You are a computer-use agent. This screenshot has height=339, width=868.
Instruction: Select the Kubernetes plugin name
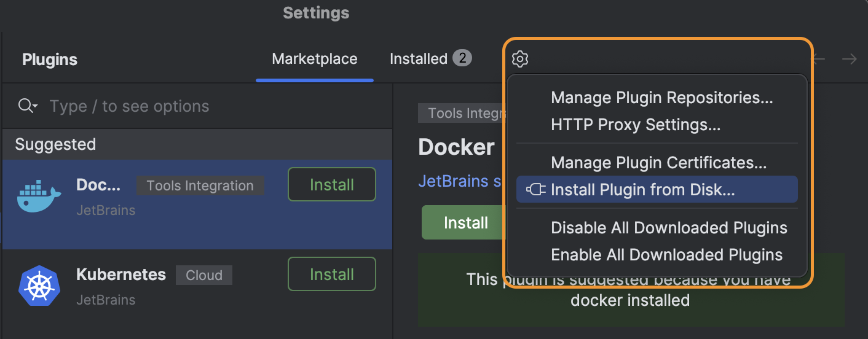coord(121,274)
